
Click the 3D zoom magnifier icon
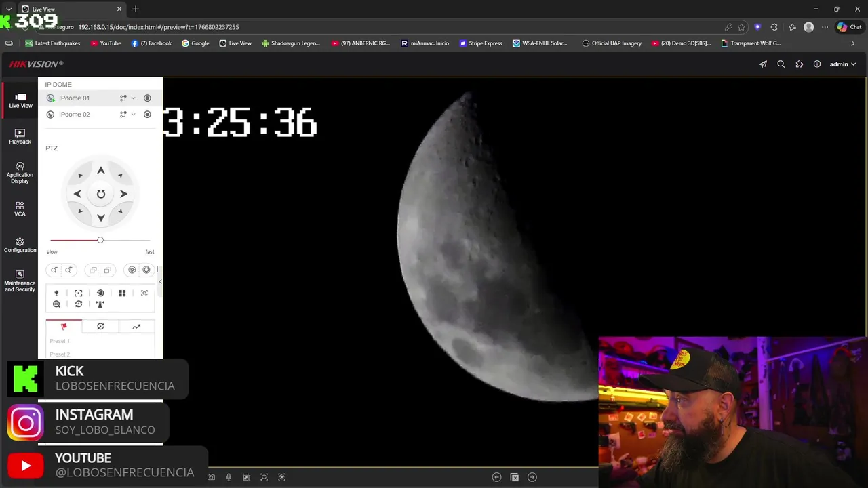[x=56, y=304]
